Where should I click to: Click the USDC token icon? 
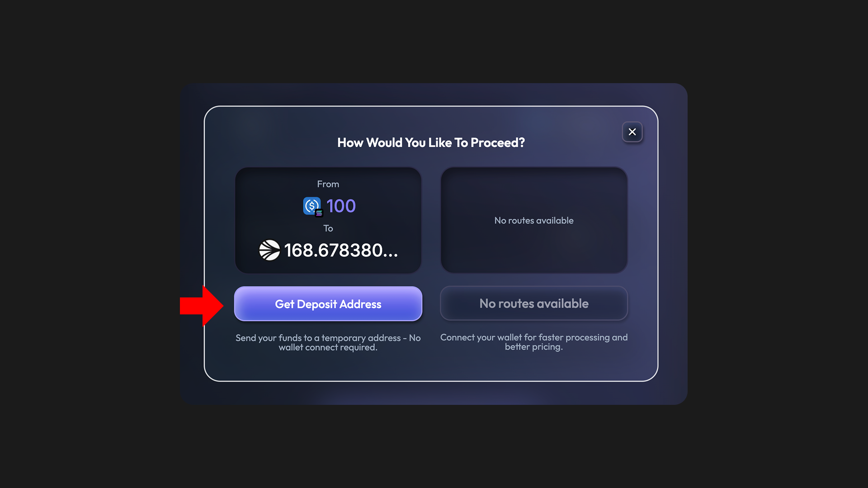[x=311, y=206]
